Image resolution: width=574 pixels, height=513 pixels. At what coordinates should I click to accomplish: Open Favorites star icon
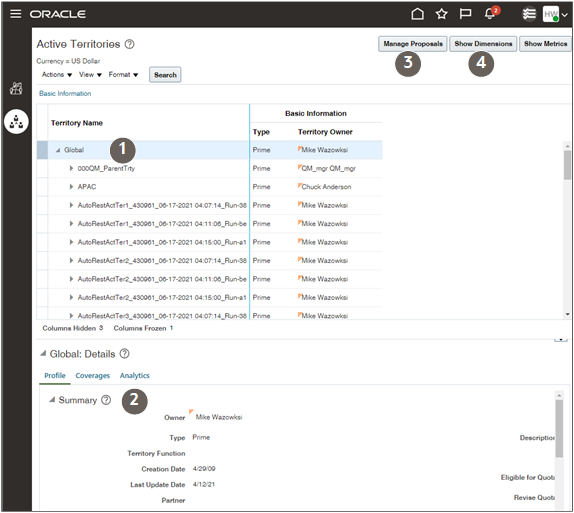point(441,14)
